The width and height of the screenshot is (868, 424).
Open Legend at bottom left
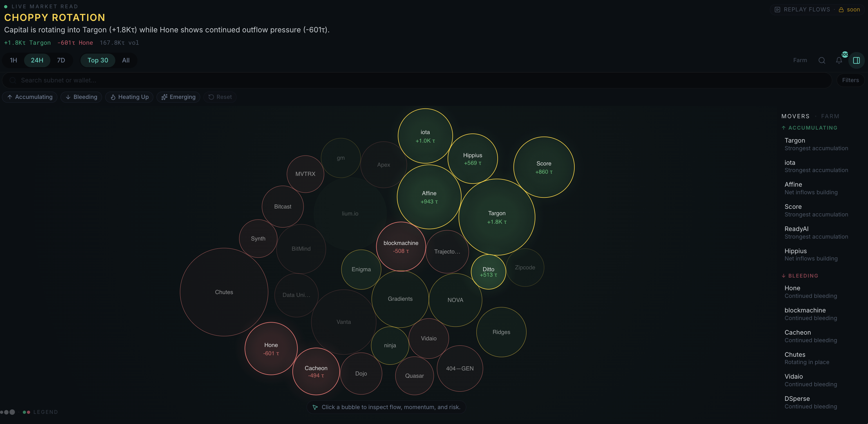click(45, 412)
